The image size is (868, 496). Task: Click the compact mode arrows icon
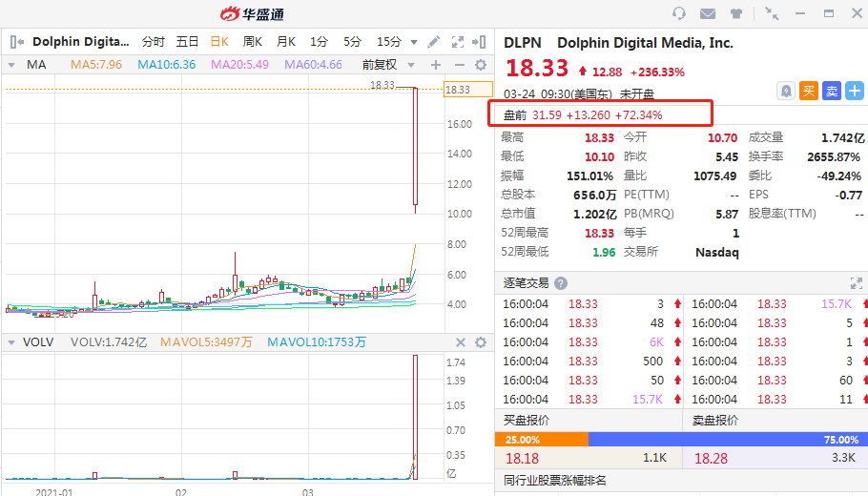(x=771, y=13)
